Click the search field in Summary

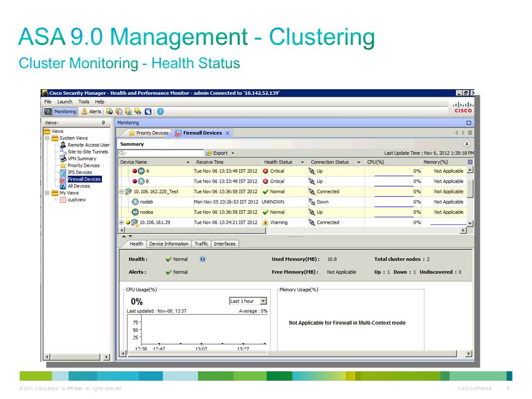pos(161,153)
